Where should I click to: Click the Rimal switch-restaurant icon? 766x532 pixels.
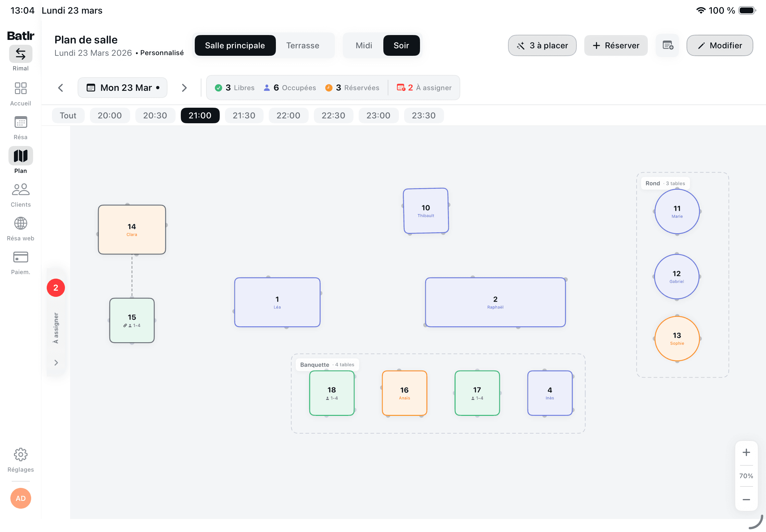[x=21, y=54]
